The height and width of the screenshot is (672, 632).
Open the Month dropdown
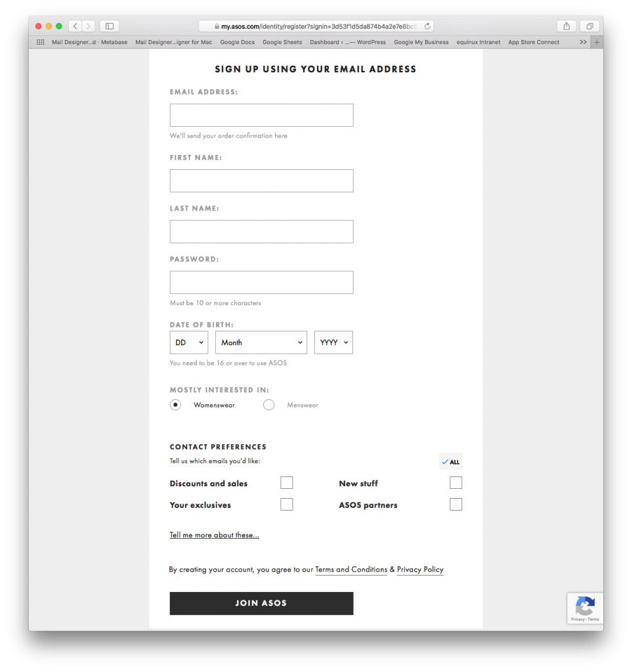(261, 342)
